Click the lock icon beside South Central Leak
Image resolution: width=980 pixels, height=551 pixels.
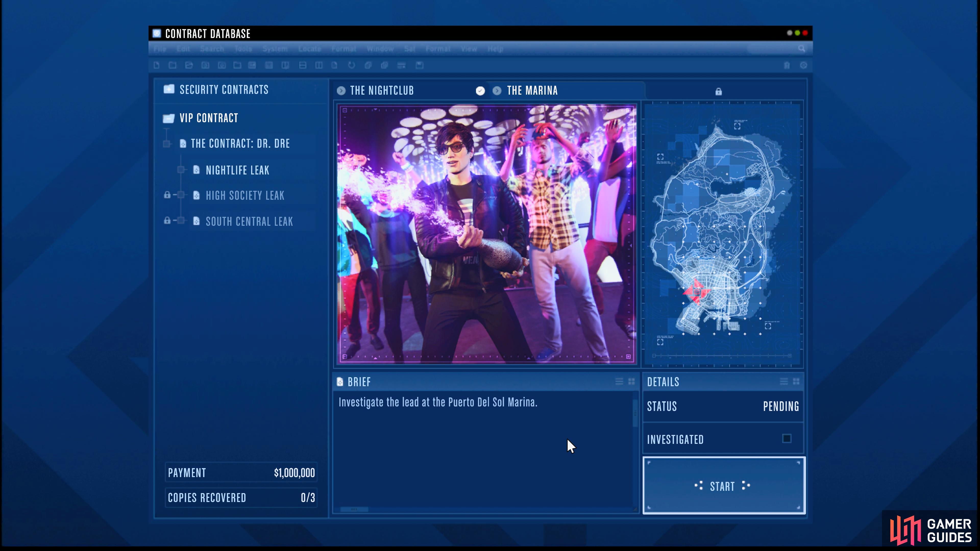167,221
